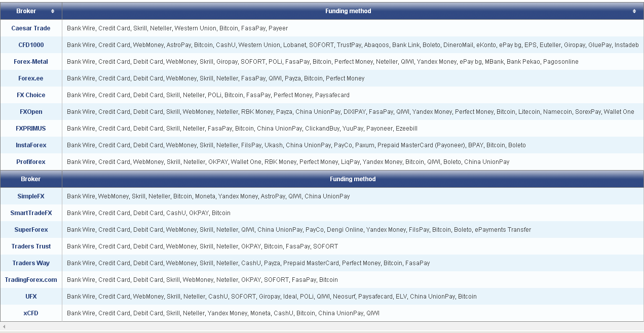Image resolution: width=644 pixels, height=333 pixels.
Task: Select FX Choice funding methods text
Action: 208,95
